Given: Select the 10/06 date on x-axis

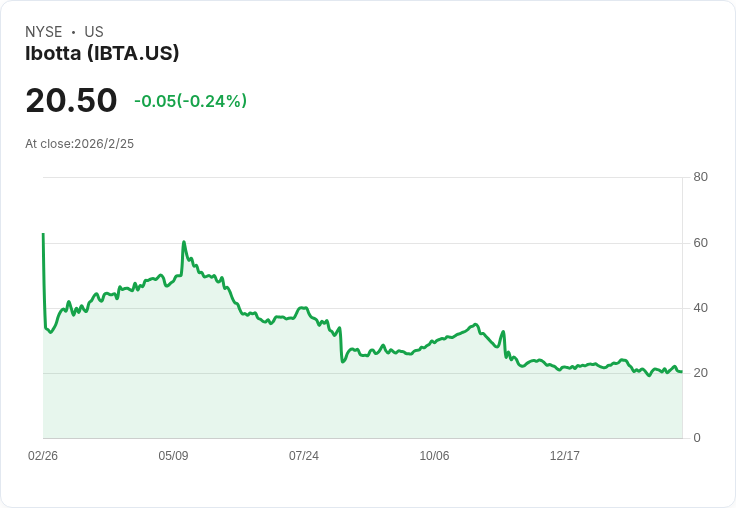Looking at the screenshot, I should pos(434,456).
